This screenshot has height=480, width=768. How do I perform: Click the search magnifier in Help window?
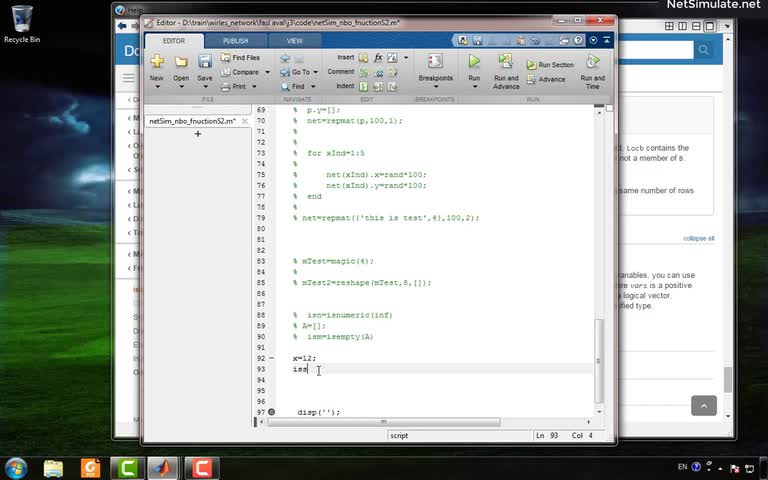click(704, 49)
